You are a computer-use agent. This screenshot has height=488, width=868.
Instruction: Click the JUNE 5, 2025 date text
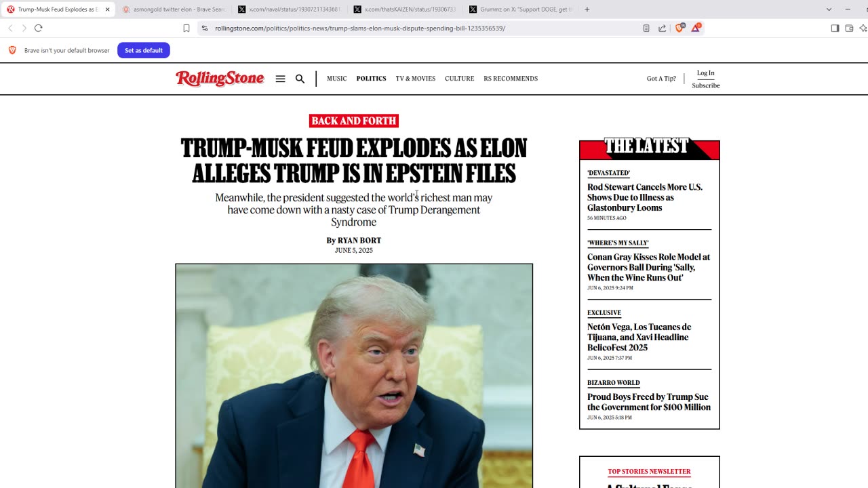354,250
